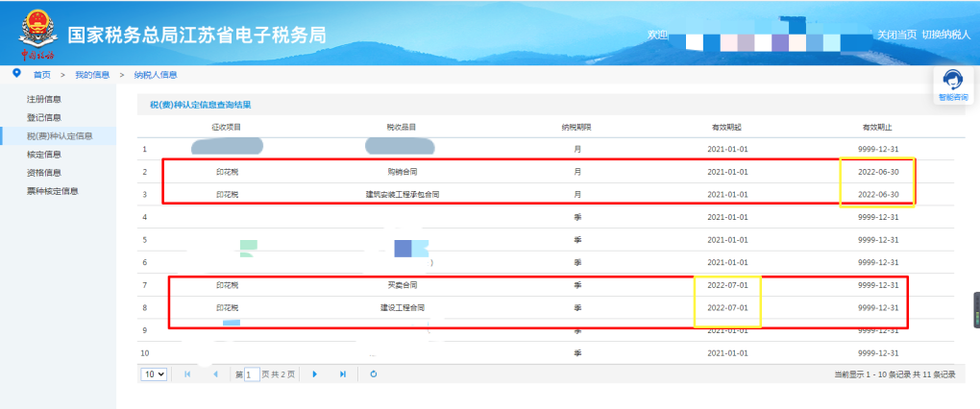Go to next page arrow
Viewport: 980px width, 409px height.
[x=315, y=374]
